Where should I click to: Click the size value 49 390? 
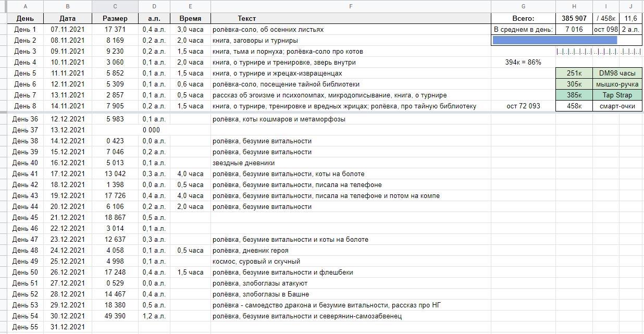(x=115, y=316)
